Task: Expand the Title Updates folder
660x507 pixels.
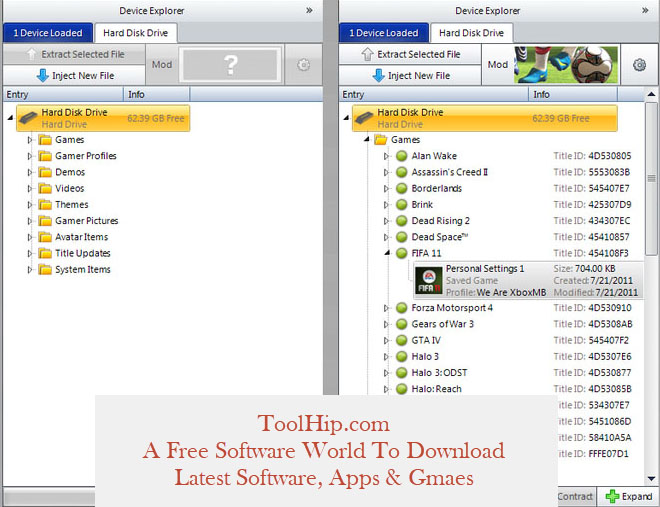Action: point(29,253)
